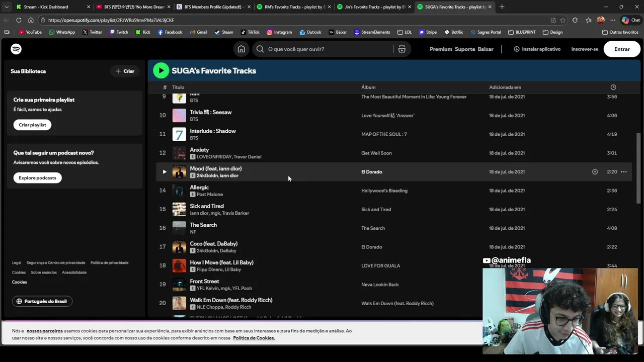This screenshot has height=362, width=644.
Task: Open the Legal footer link
Action: pyautogui.click(x=17, y=262)
